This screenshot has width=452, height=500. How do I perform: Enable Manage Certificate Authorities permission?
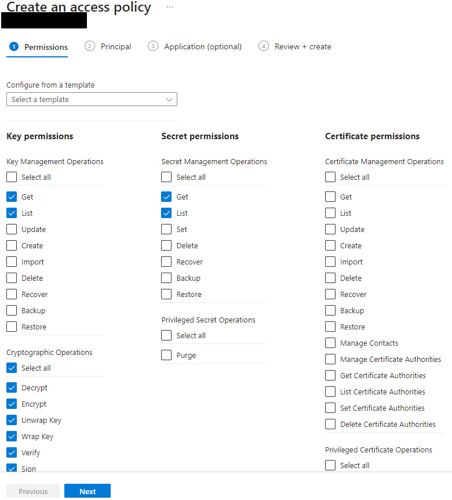(x=330, y=359)
